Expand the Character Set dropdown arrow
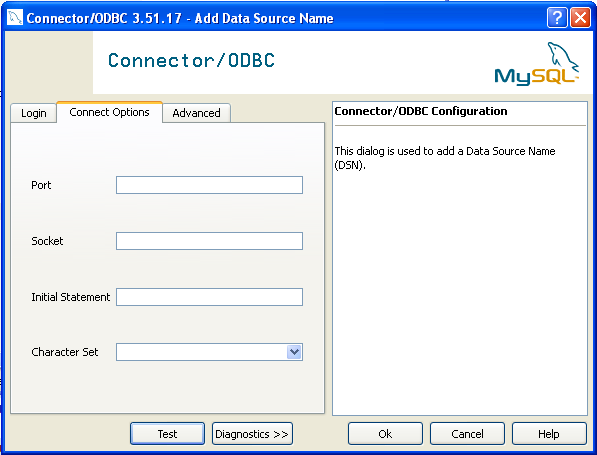This screenshot has height=455, width=597. tap(294, 352)
